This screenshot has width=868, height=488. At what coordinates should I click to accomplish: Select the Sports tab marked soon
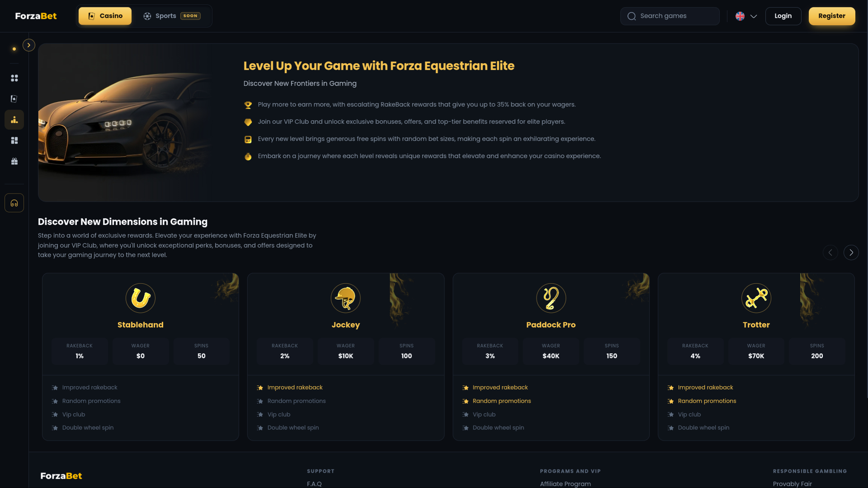pos(172,16)
